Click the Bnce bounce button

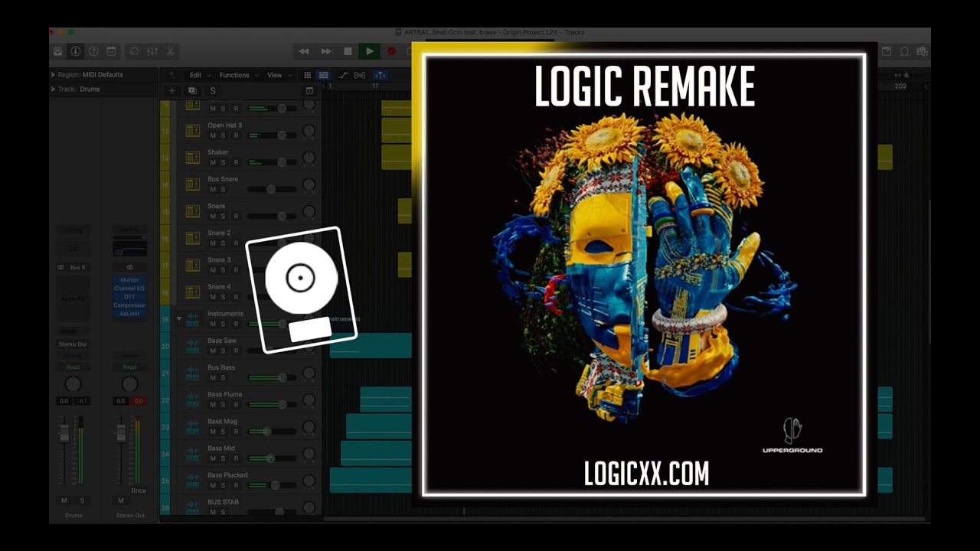pyautogui.click(x=139, y=491)
